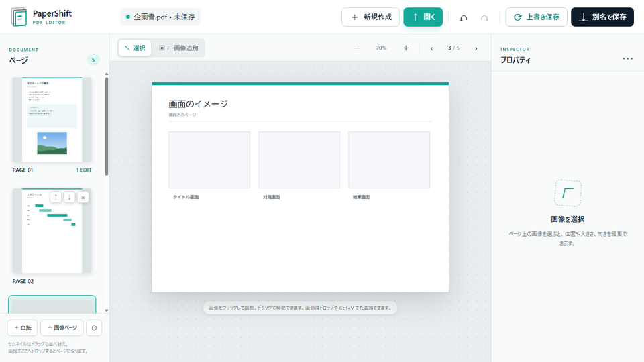The image size is (644, 362).
Task: Click the 70% zoom level value
Action: [381, 48]
